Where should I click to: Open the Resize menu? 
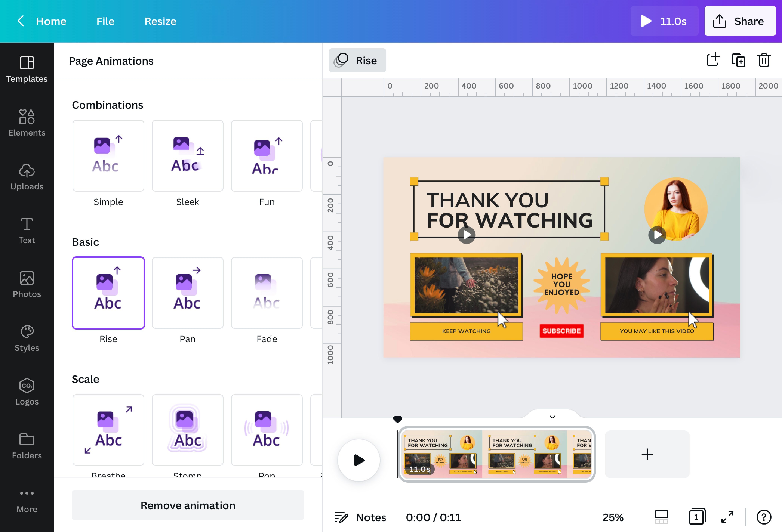point(160,21)
